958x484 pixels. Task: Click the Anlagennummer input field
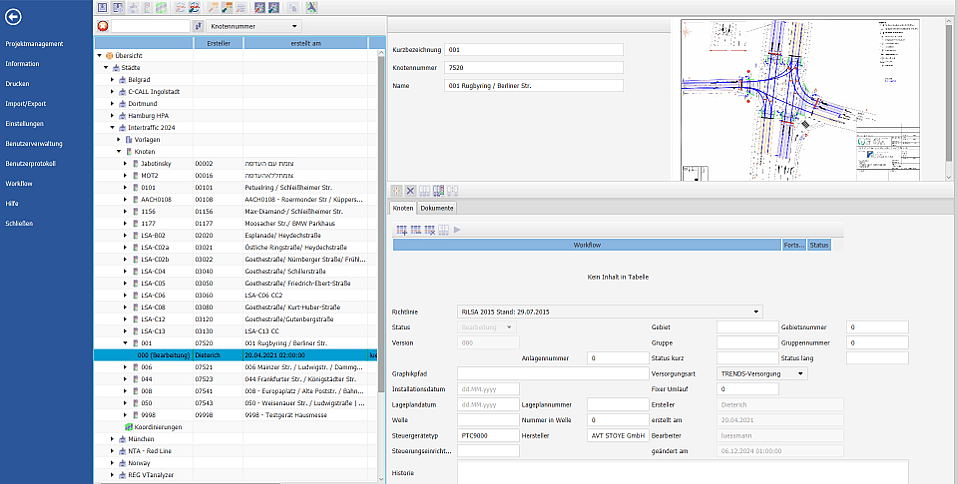618,358
